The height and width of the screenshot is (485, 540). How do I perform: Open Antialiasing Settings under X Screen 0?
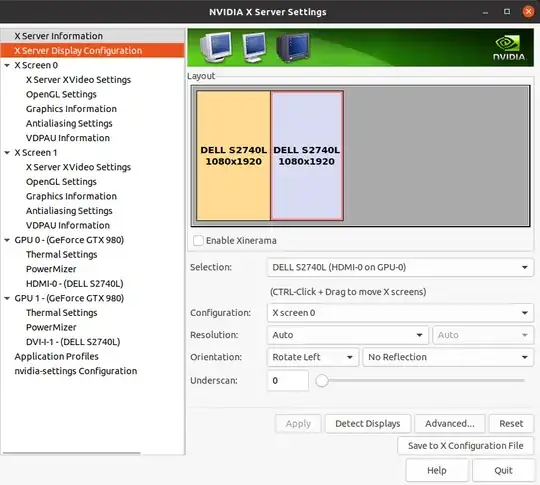[x=69, y=123]
